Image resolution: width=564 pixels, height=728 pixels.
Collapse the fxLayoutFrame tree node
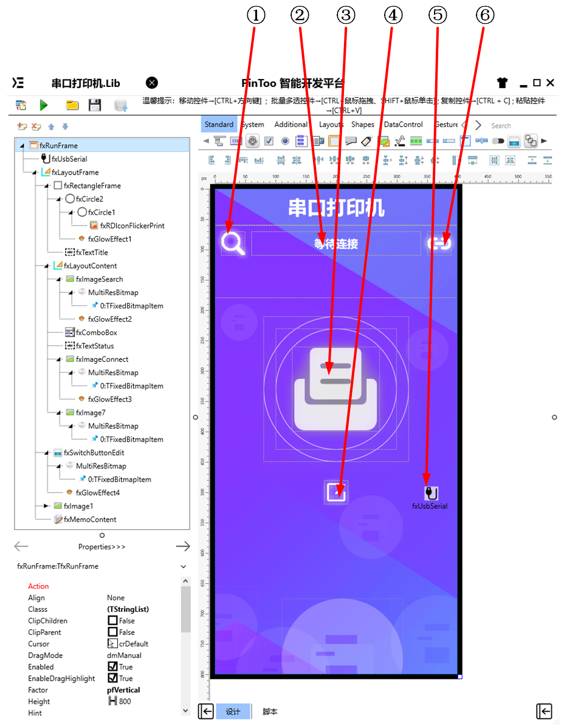click(x=34, y=173)
